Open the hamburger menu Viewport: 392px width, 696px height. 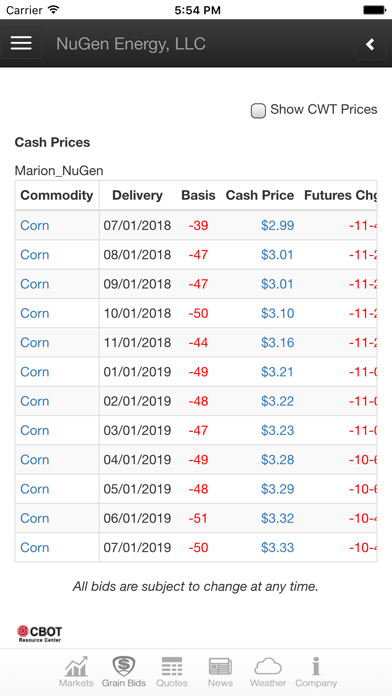21,44
